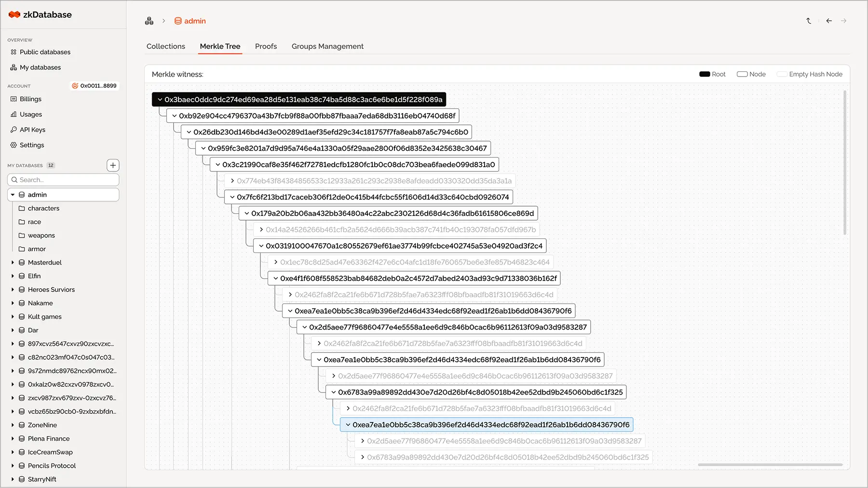Expand the Masterduel database
The image size is (868, 488).
pyautogui.click(x=13, y=263)
